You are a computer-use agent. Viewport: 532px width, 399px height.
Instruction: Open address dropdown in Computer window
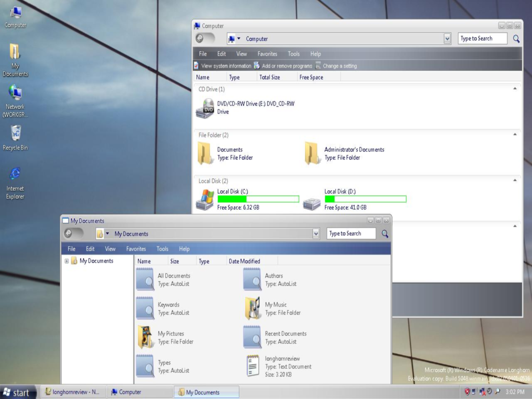[447, 39]
